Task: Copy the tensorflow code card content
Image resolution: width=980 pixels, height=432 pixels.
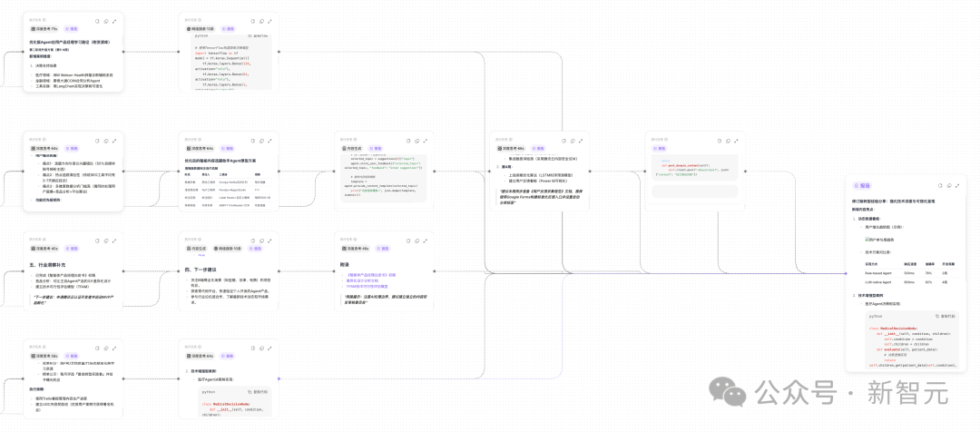Action: (260, 21)
